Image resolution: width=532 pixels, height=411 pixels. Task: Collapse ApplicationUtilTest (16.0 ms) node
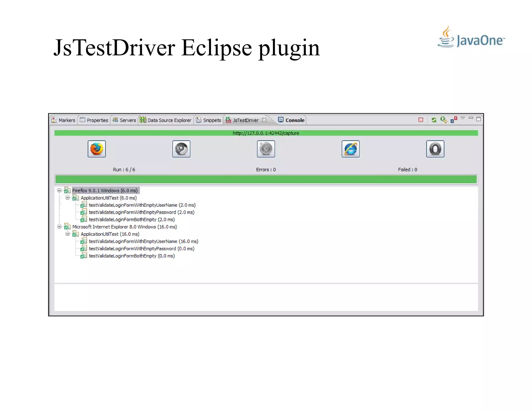[x=68, y=234]
